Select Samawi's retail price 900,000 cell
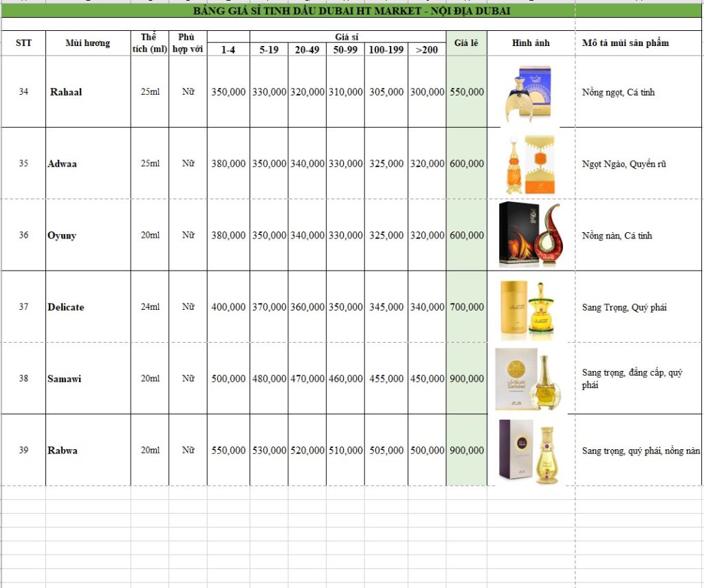The width and height of the screenshot is (704, 588). tap(466, 378)
